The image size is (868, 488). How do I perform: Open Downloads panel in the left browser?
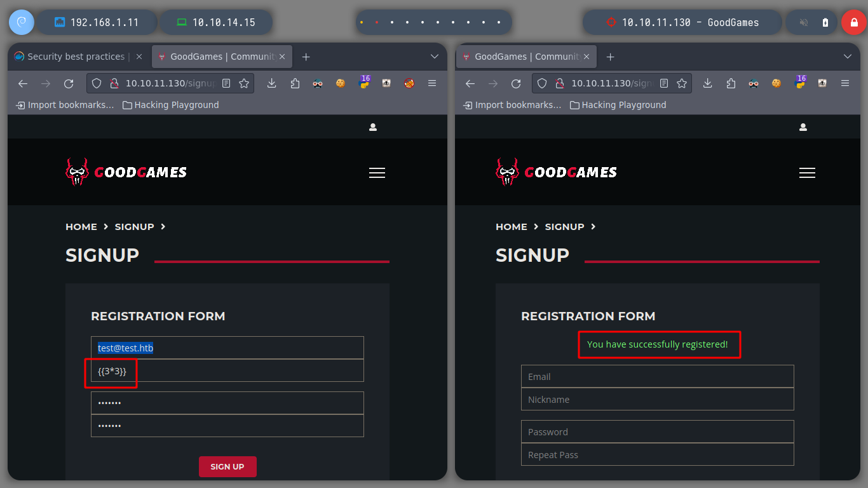[272, 83]
